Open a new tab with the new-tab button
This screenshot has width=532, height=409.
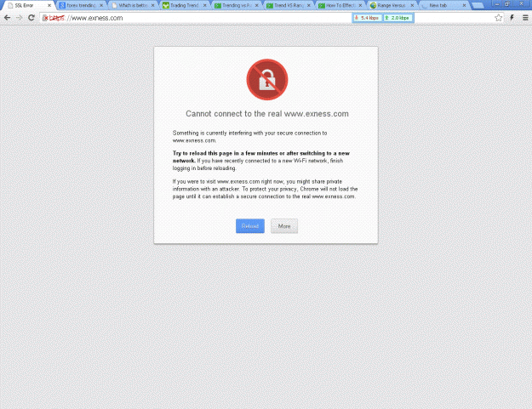coord(478,5)
